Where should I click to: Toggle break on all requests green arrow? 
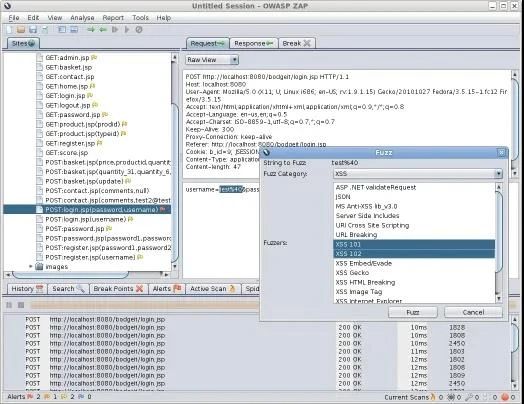[x=91, y=30]
